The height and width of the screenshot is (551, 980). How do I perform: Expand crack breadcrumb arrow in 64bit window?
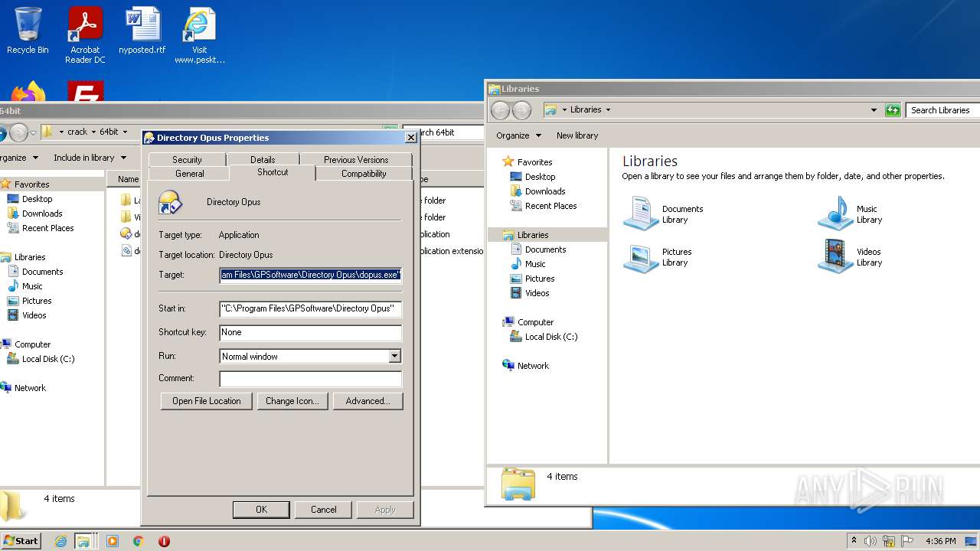[93, 132]
